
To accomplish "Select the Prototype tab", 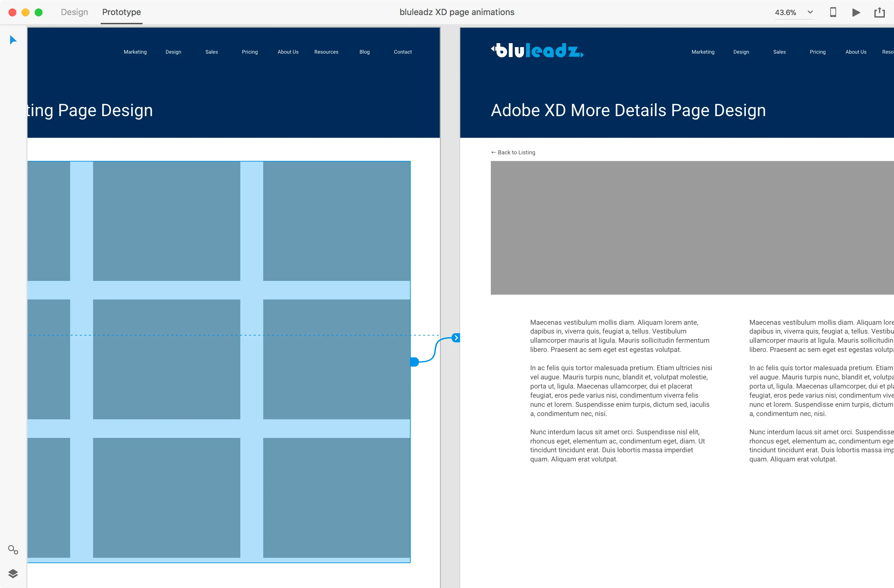I will tap(121, 12).
